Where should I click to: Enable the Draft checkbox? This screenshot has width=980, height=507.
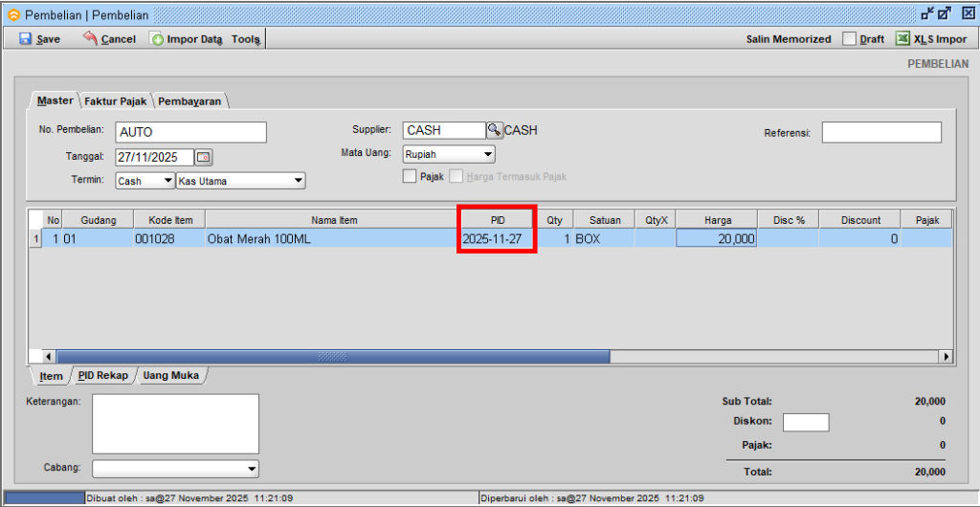click(849, 39)
